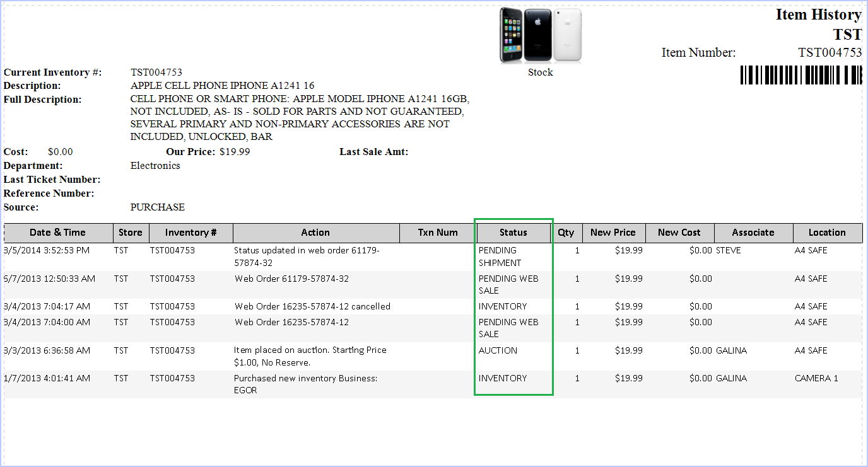Click the Full Description paragraph text

[x=300, y=118]
